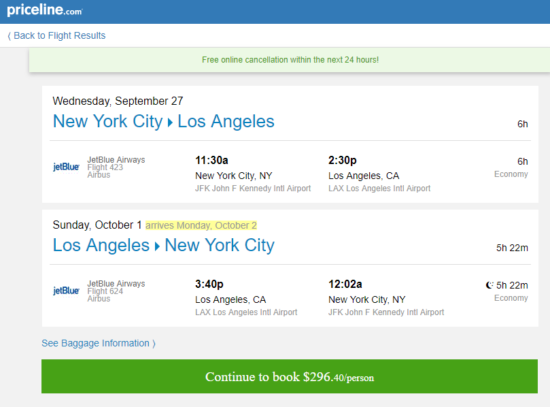Click the 12:02a arrival time
Image resolution: width=550 pixels, height=407 pixels.
click(345, 284)
